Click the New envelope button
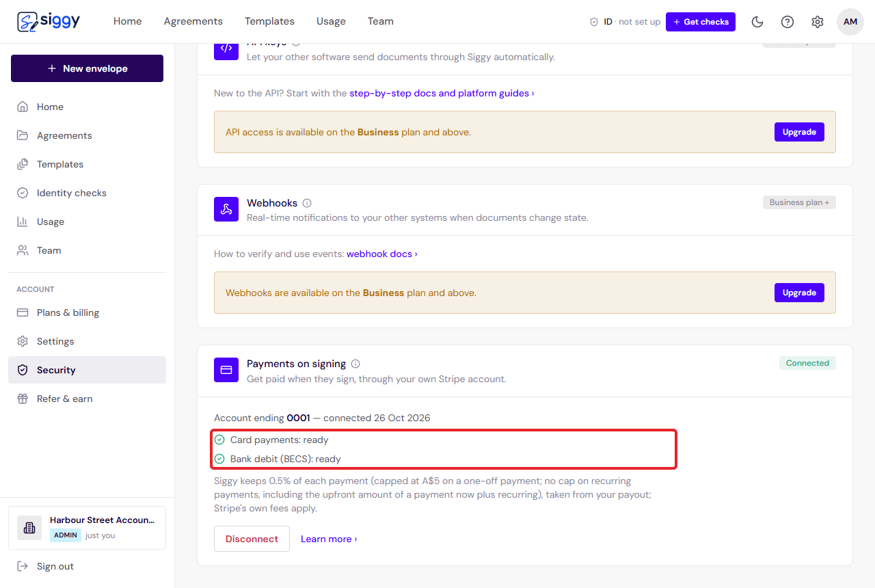Image resolution: width=875 pixels, height=588 pixels. pyautogui.click(x=87, y=68)
